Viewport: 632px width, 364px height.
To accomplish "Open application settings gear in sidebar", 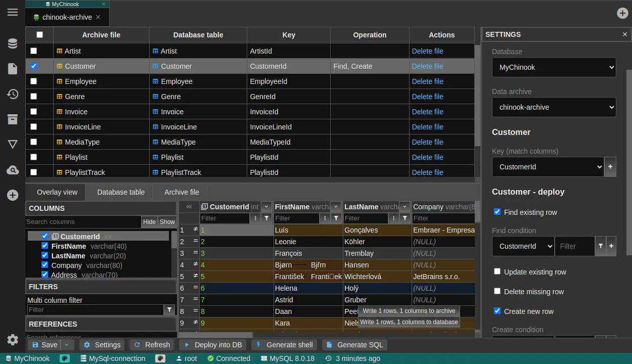I will pos(13,340).
